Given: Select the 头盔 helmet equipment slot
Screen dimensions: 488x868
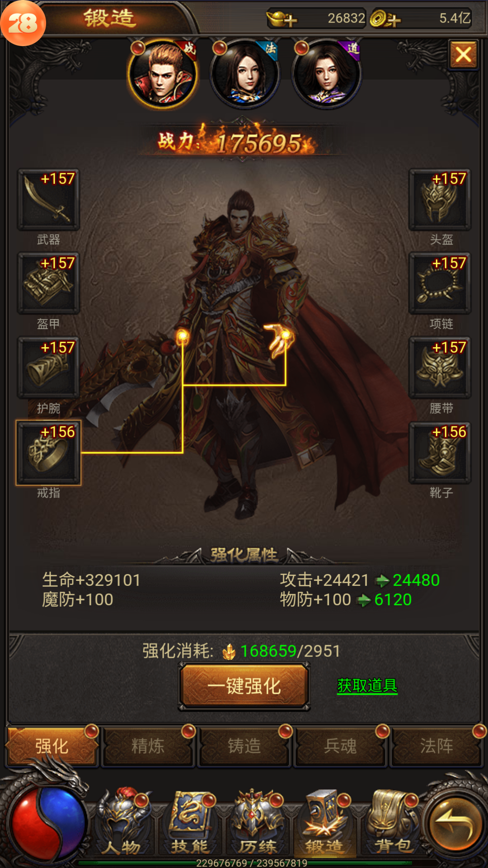Looking at the screenshot, I should pos(440,199).
